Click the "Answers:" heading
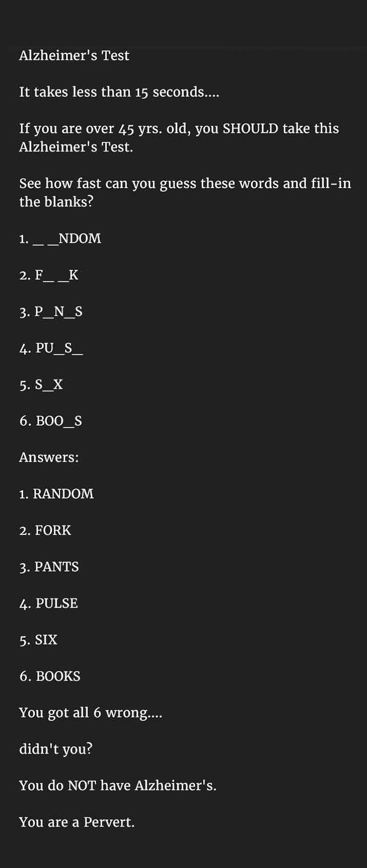This screenshot has width=367, height=868. coord(49,457)
